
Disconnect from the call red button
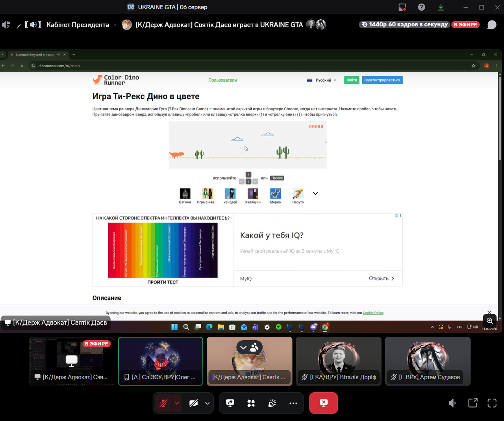coord(323,403)
